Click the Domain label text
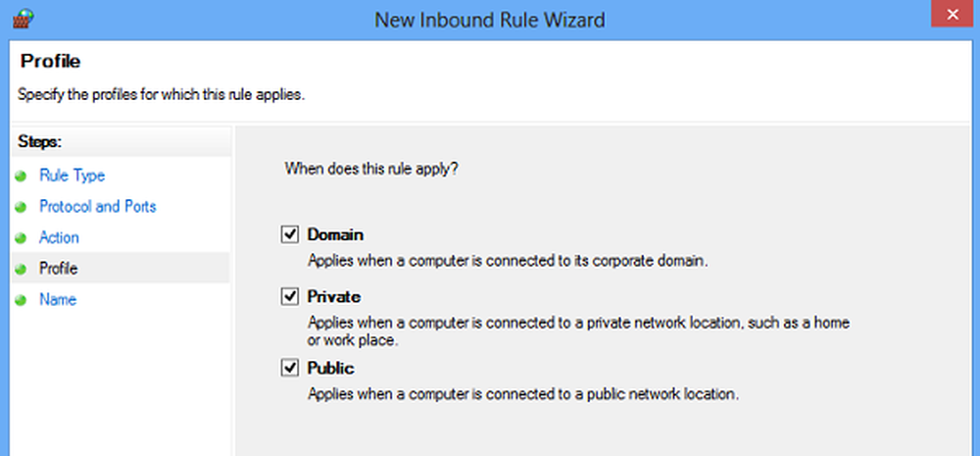Viewport: 980px width, 456px height. click(x=335, y=235)
